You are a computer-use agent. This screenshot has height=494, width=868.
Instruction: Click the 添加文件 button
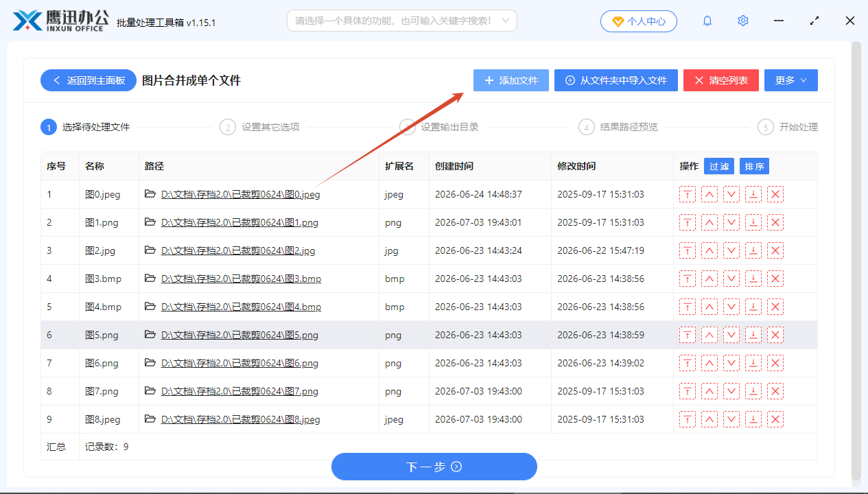click(x=511, y=80)
